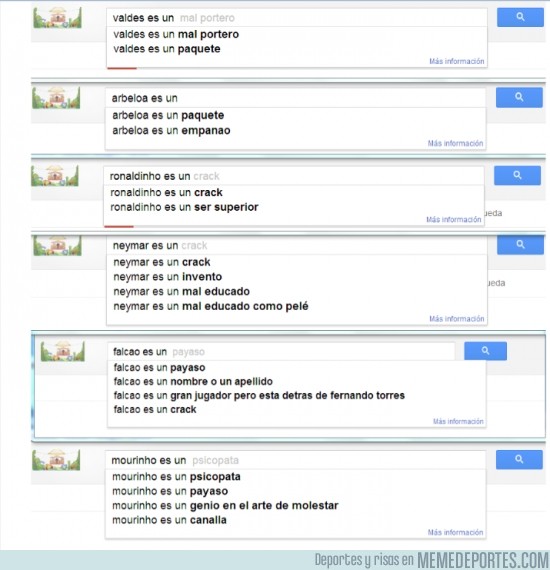Choose suggestion 'arbeloa es un empanao'
The width and height of the screenshot is (550, 570).
click(171, 131)
